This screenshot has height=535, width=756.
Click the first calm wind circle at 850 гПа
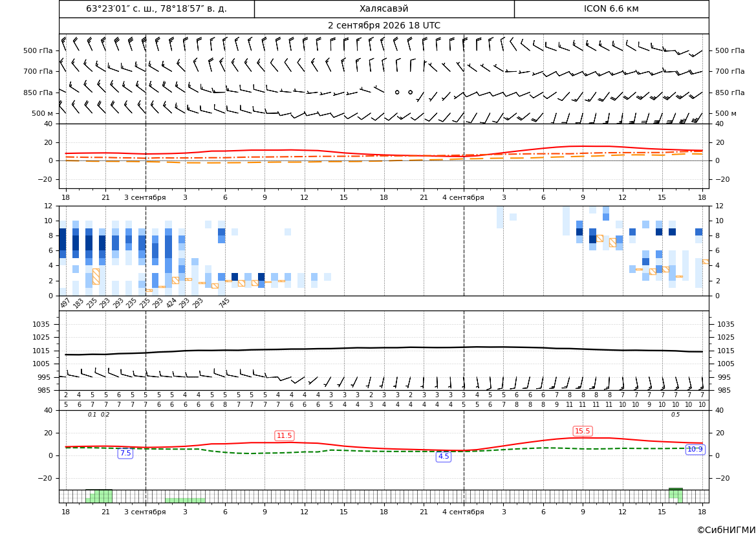(397, 92)
